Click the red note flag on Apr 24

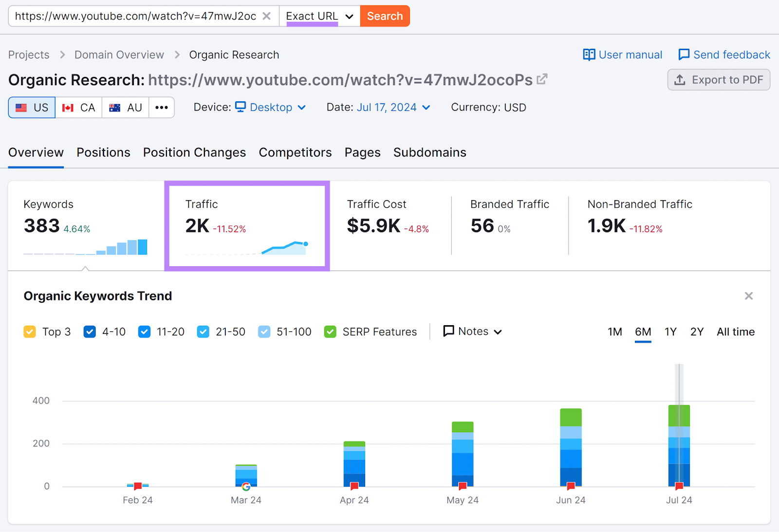354,486
